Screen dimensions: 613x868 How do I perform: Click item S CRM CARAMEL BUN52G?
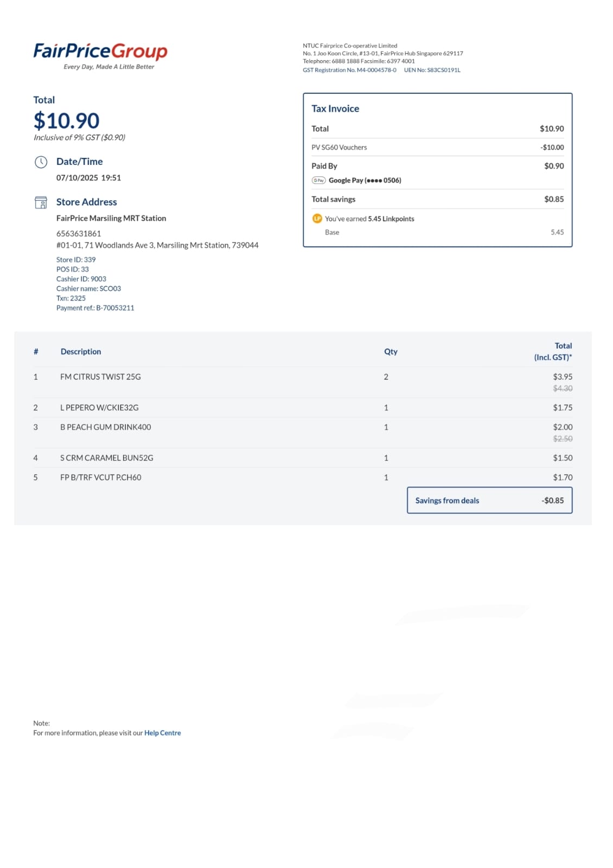click(107, 458)
